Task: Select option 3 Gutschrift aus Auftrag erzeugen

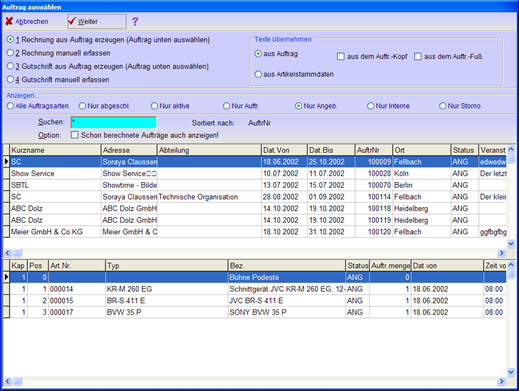Action: pyautogui.click(x=108, y=66)
